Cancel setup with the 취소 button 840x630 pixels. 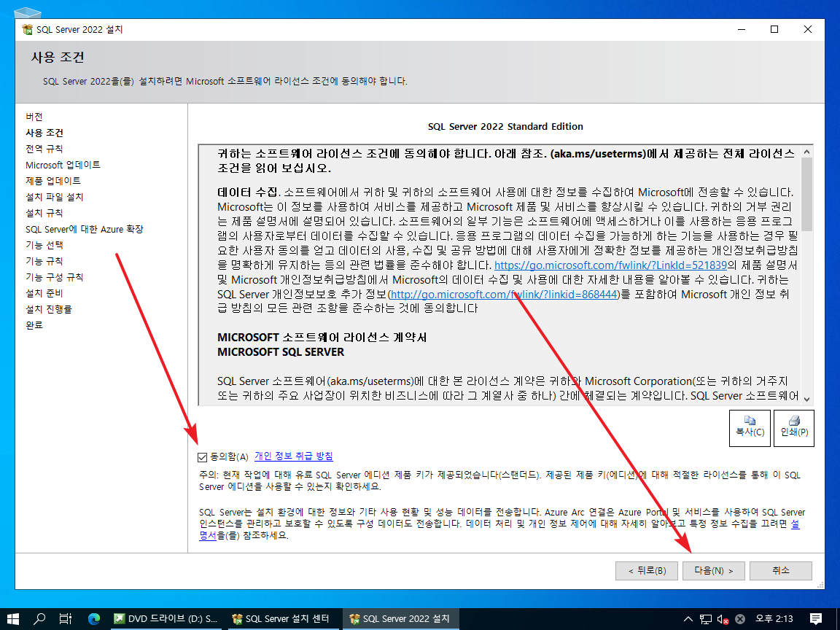(780, 570)
